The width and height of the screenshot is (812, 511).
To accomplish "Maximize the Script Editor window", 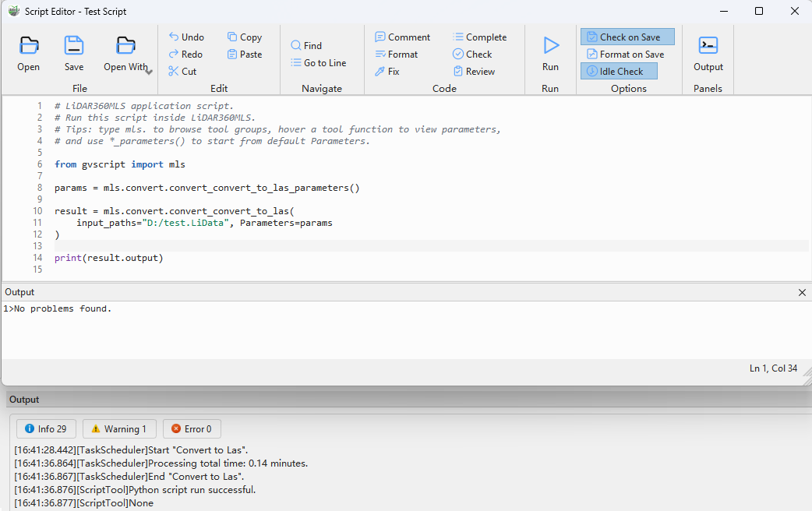I will pos(759,11).
